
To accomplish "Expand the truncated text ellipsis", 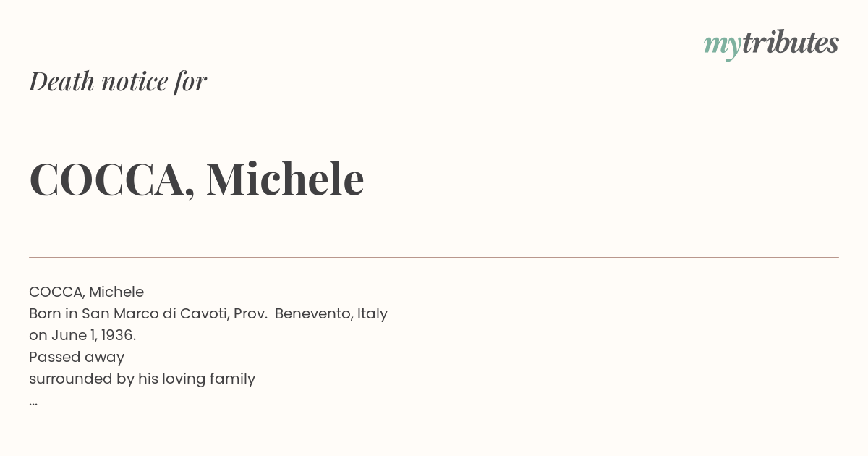I will point(33,403).
